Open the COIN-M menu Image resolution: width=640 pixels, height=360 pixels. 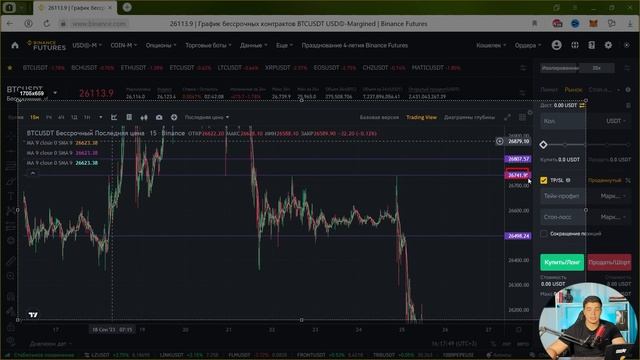(124, 45)
